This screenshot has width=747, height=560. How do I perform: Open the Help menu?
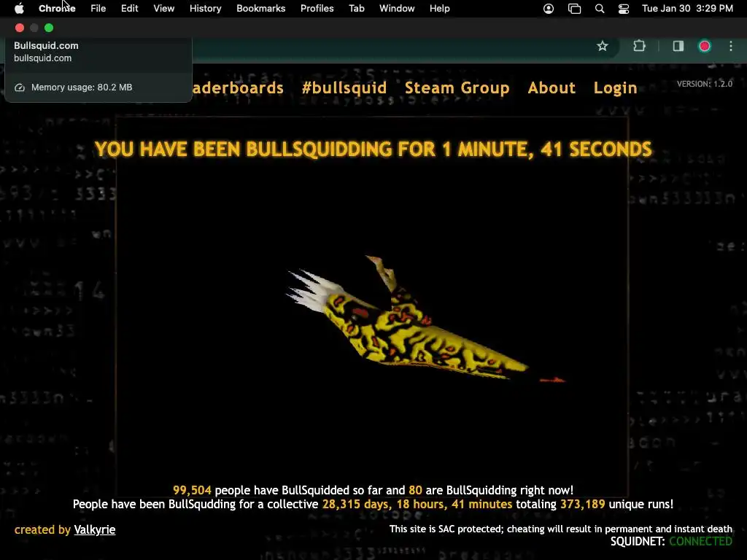pyautogui.click(x=439, y=9)
